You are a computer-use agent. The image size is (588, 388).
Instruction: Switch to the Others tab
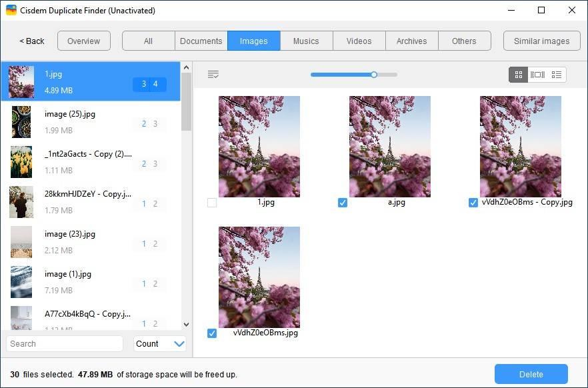[x=464, y=41]
